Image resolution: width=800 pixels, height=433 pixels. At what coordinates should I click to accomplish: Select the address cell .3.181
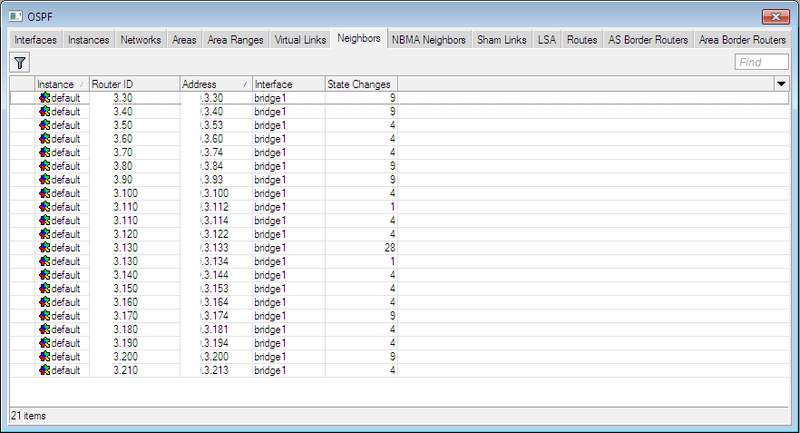[216, 329]
